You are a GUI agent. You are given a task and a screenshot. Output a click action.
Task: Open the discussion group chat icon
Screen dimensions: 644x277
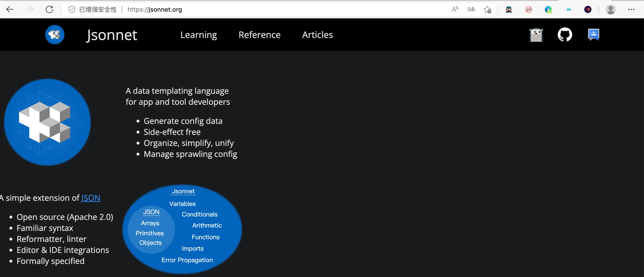(593, 35)
